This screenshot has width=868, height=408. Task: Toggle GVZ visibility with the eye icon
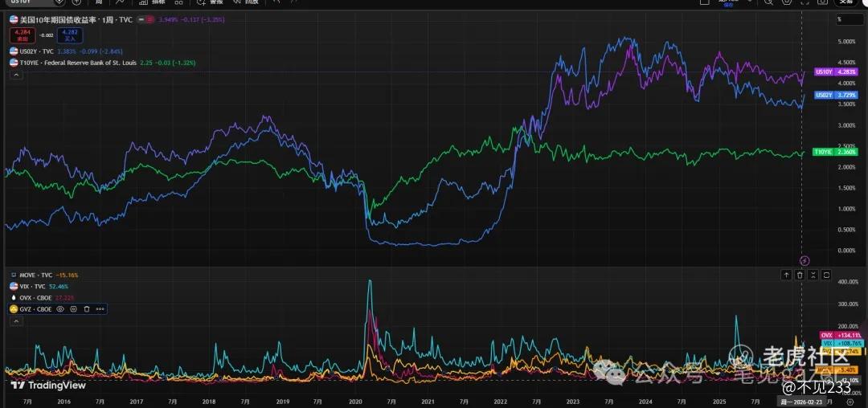[60, 309]
